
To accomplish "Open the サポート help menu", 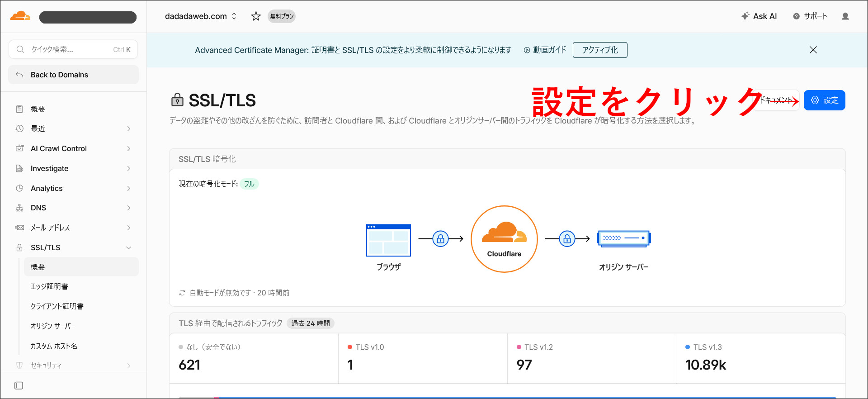I will 810,16.
